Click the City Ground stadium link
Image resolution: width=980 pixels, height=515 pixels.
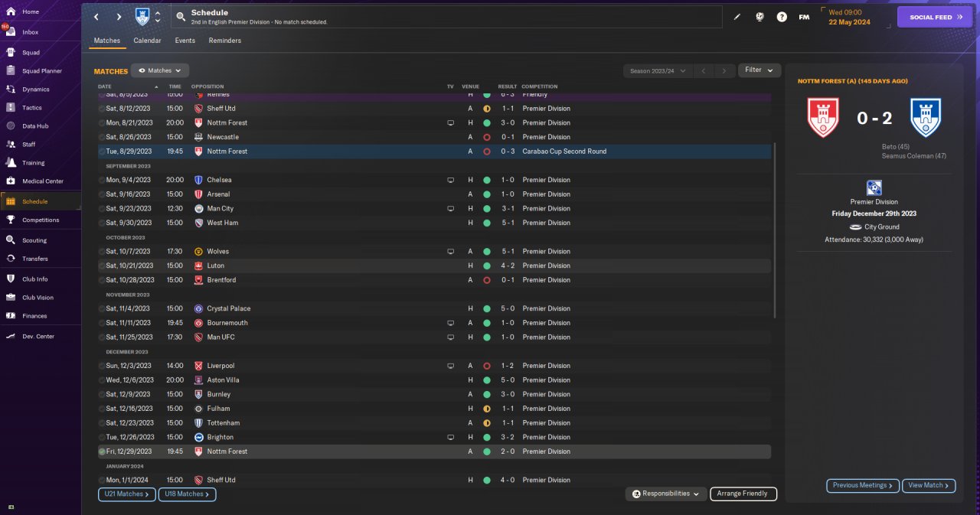882,227
